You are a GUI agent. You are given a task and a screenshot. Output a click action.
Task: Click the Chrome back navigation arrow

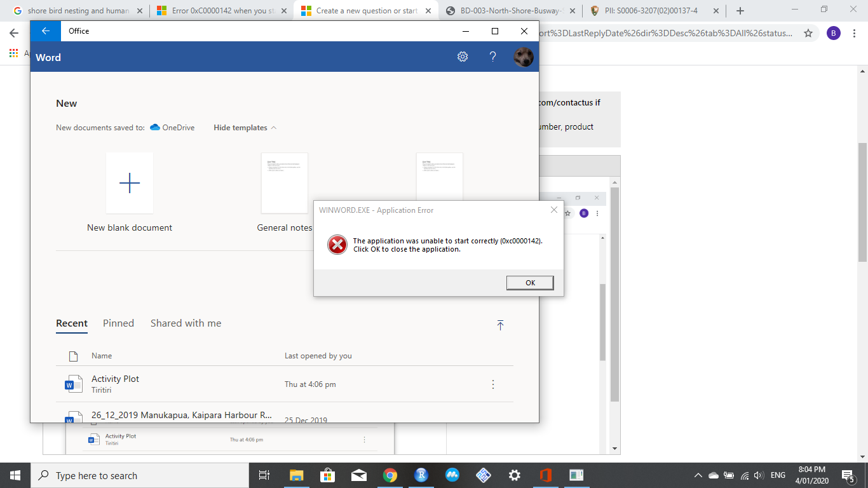tap(14, 33)
